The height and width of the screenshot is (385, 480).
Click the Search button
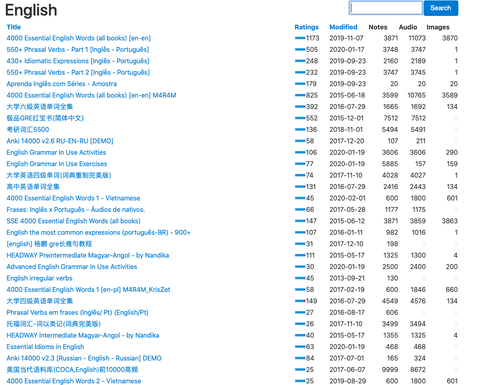point(441,8)
